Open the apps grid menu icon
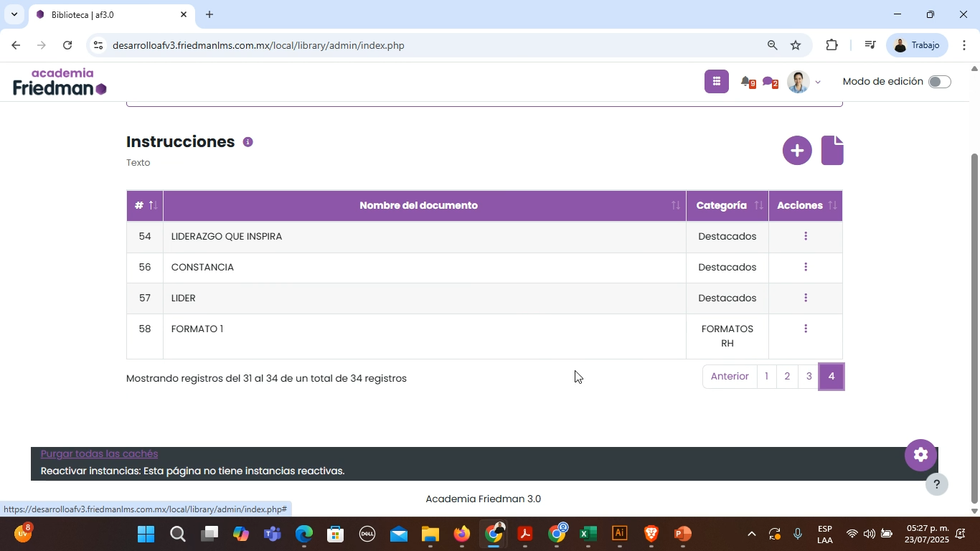The height and width of the screenshot is (551, 980). (716, 82)
